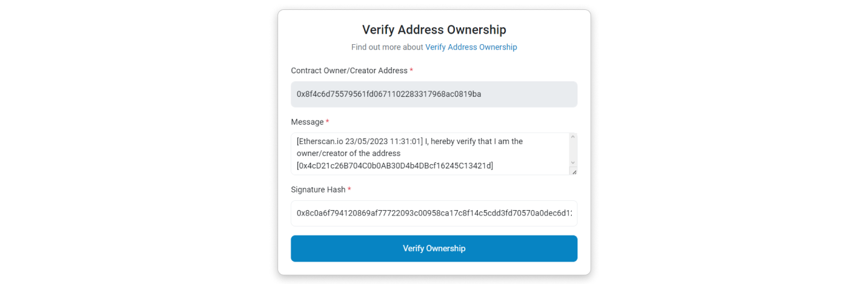
Task: Click the asterisk after Contract Owner/Creator Address
Action: [x=411, y=71]
